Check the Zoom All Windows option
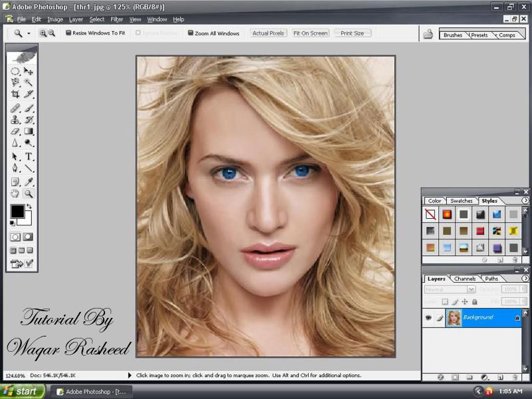The image size is (532, 399). pos(191,33)
